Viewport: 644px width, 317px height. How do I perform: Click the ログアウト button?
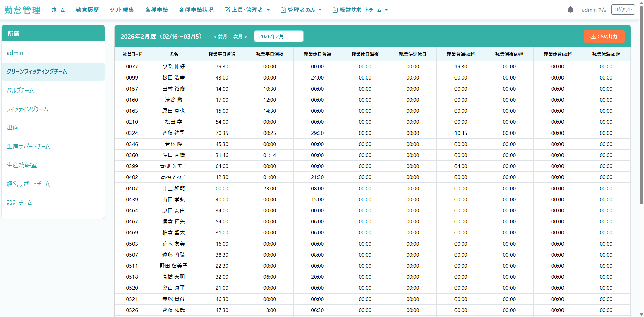(x=623, y=10)
